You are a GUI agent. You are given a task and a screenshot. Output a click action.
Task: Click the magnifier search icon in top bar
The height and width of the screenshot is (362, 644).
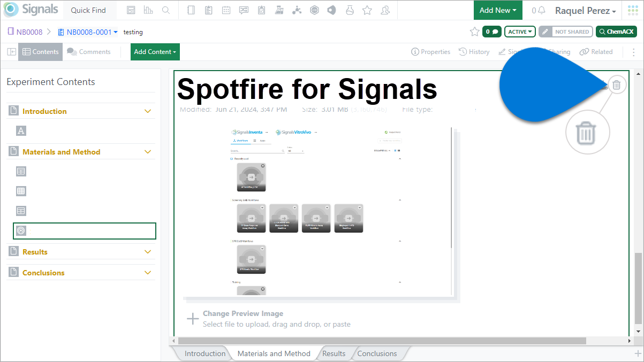pyautogui.click(x=166, y=10)
